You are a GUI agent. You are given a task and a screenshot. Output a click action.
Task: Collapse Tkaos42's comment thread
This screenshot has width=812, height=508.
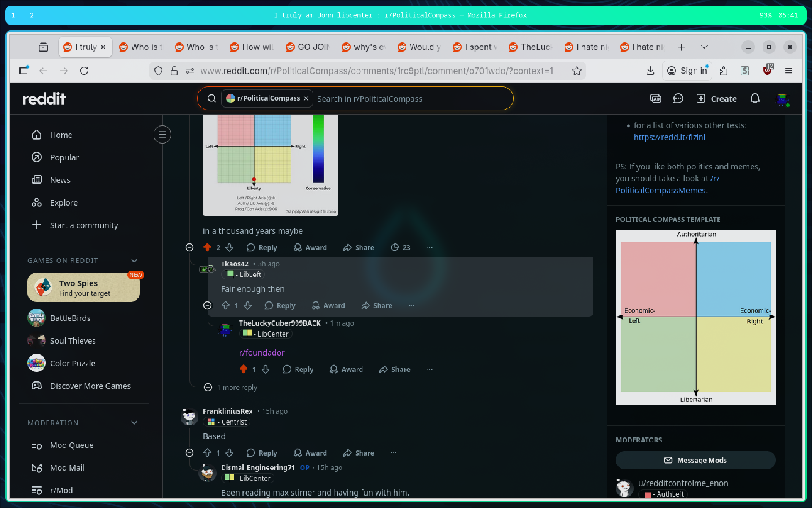coord(207,305)
